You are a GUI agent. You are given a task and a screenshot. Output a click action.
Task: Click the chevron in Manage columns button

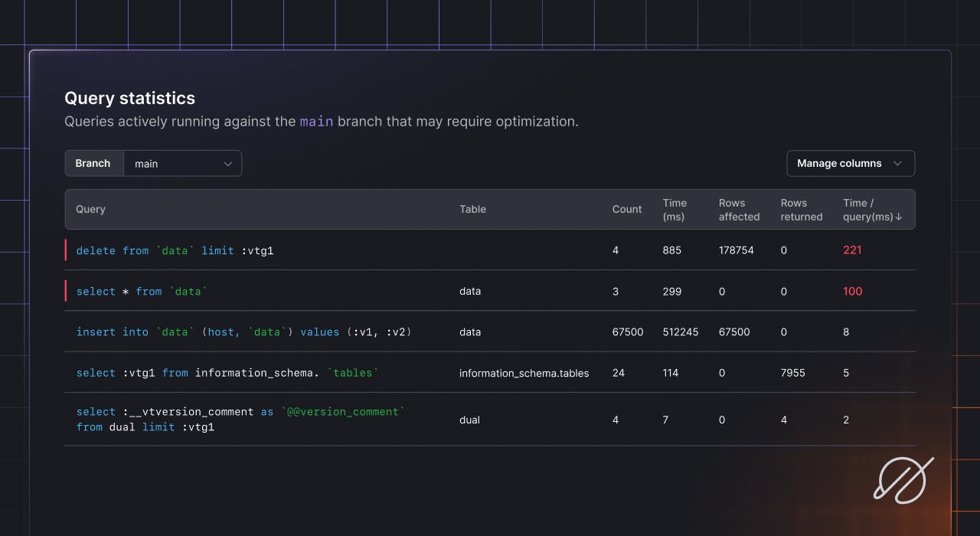898,163
